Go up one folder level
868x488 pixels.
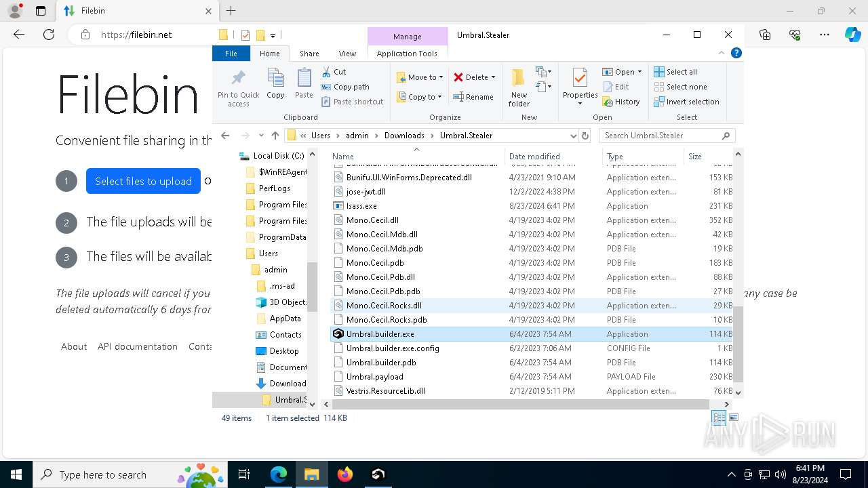pyautogui.click(x=275, y=136)
